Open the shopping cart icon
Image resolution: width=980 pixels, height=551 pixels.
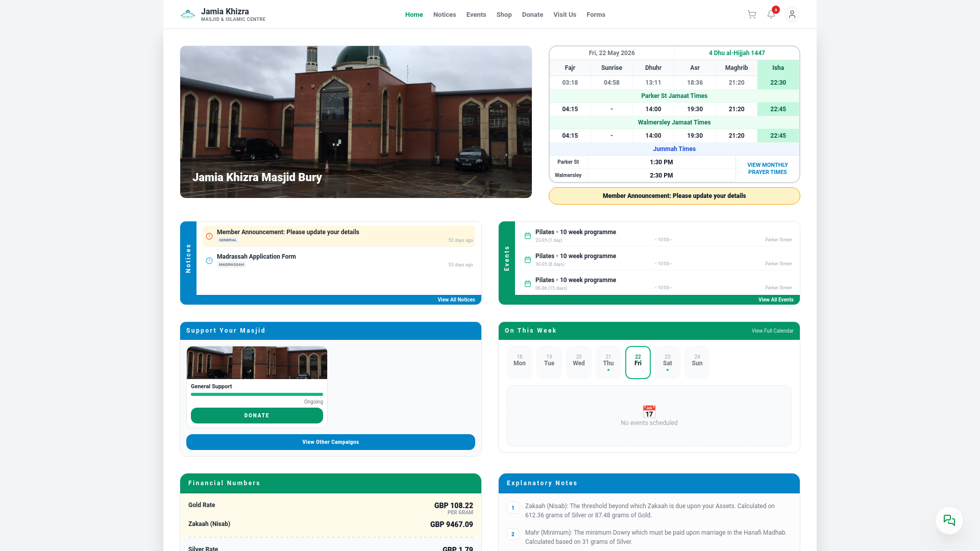[752, 14]
